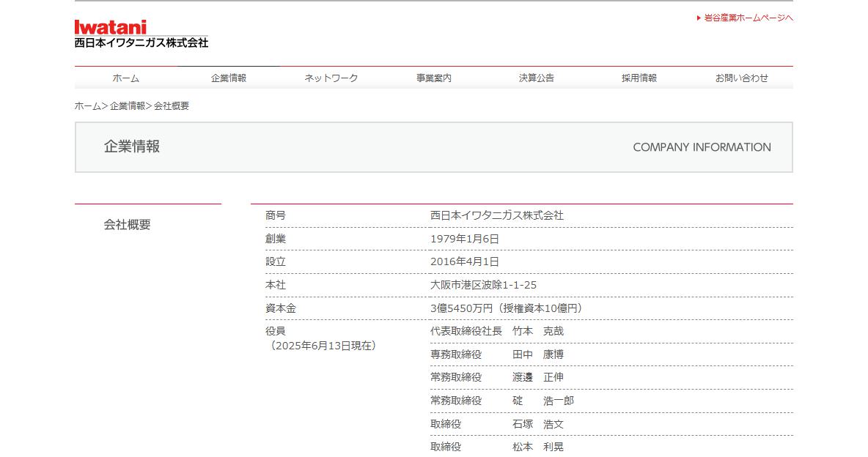Image resolution: width=868 pixels, height=457 pixels.
Task: Open the 事業案内 menu item
Action: 434,78
